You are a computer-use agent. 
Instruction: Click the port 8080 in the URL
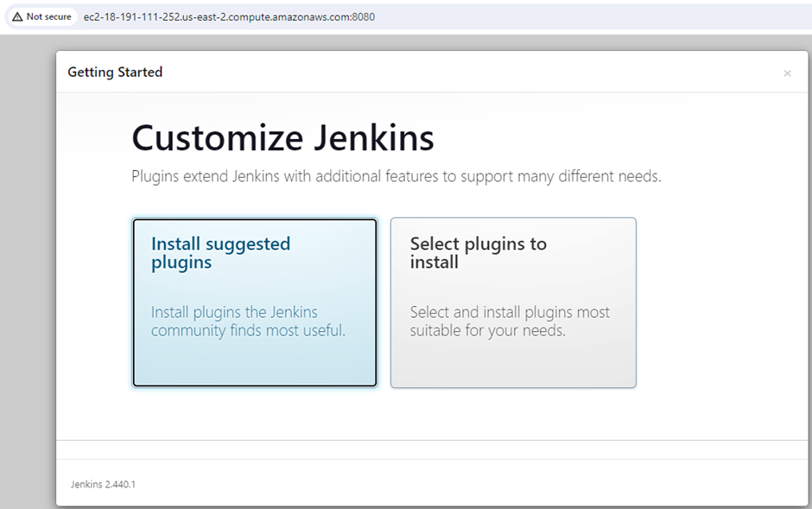click(365, 16)
